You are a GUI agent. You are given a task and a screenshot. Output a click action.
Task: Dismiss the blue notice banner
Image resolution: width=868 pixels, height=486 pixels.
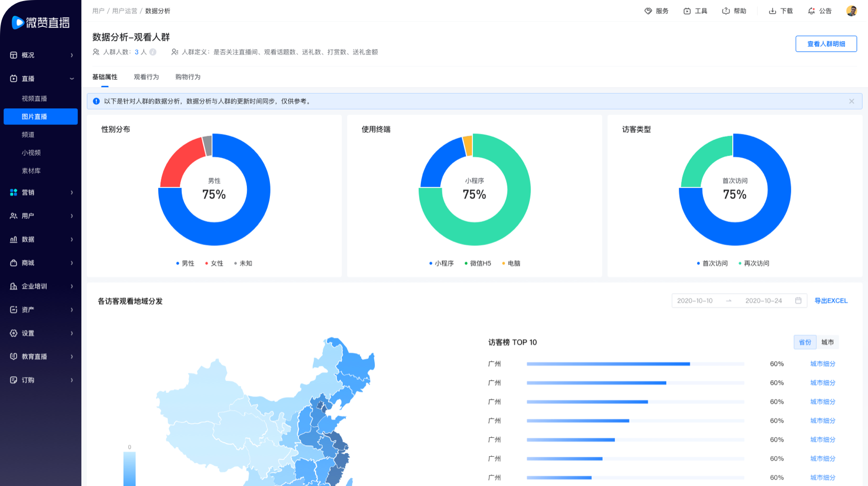coord(851,101)
